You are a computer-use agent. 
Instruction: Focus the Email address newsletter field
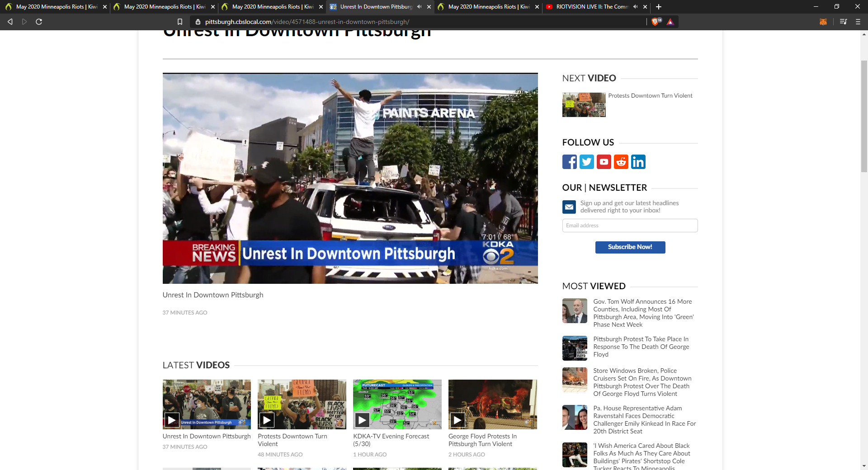tap(630, 226)
